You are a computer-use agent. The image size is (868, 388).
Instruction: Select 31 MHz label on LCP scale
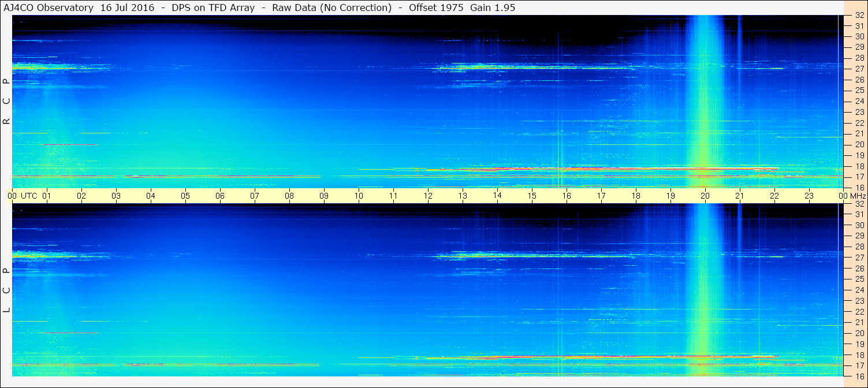859,214
